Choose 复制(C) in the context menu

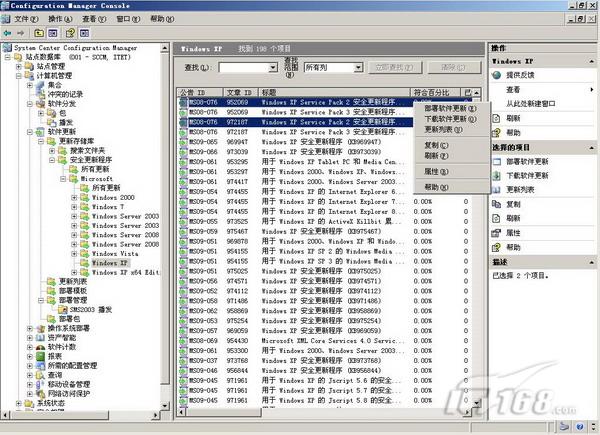[x=436, y=145]
